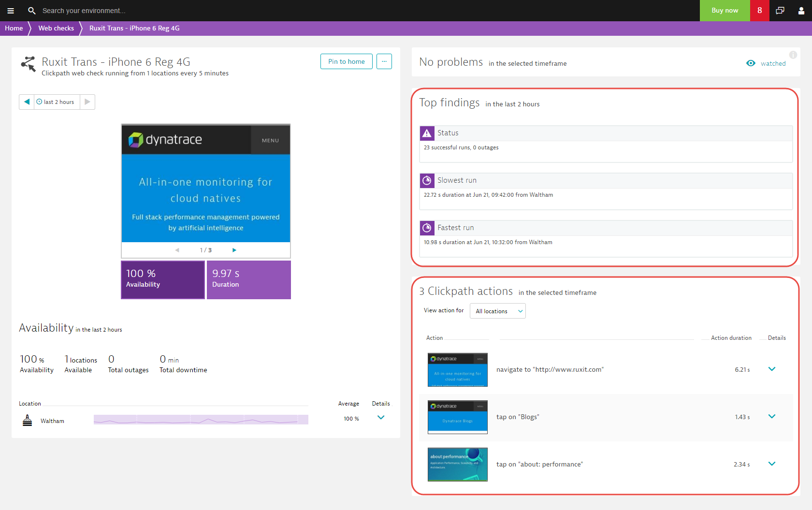Click the 0 Total outages value
The image size is (812, 510).
coord(111,359)
